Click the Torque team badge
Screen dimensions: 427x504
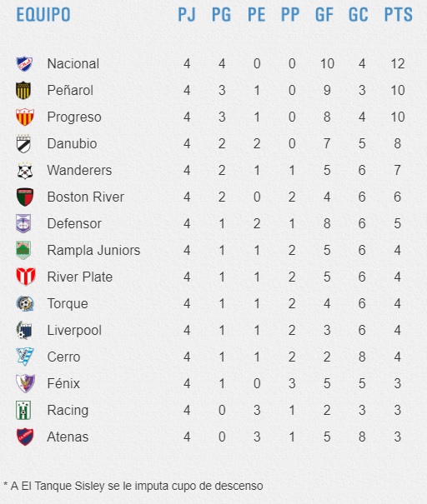[x=25, y=303]
